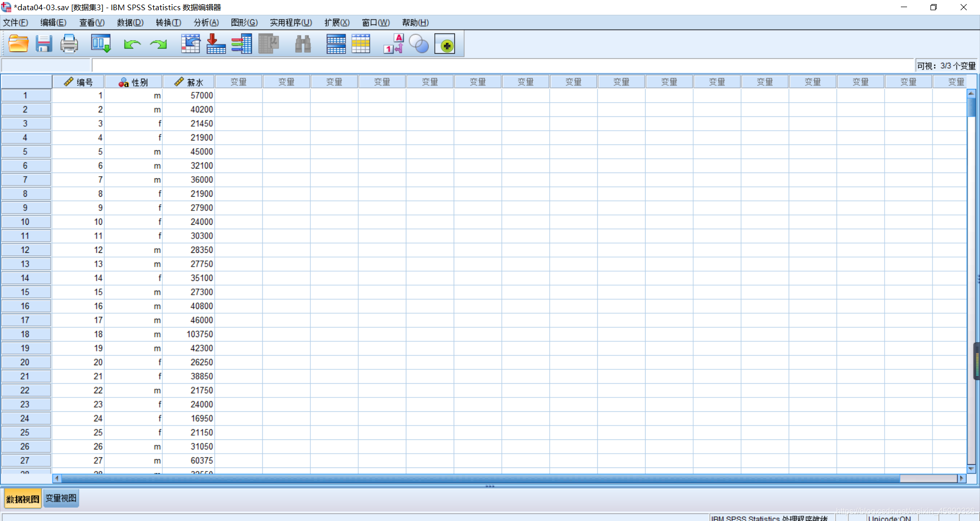Go to case icon

pos(190,44)
